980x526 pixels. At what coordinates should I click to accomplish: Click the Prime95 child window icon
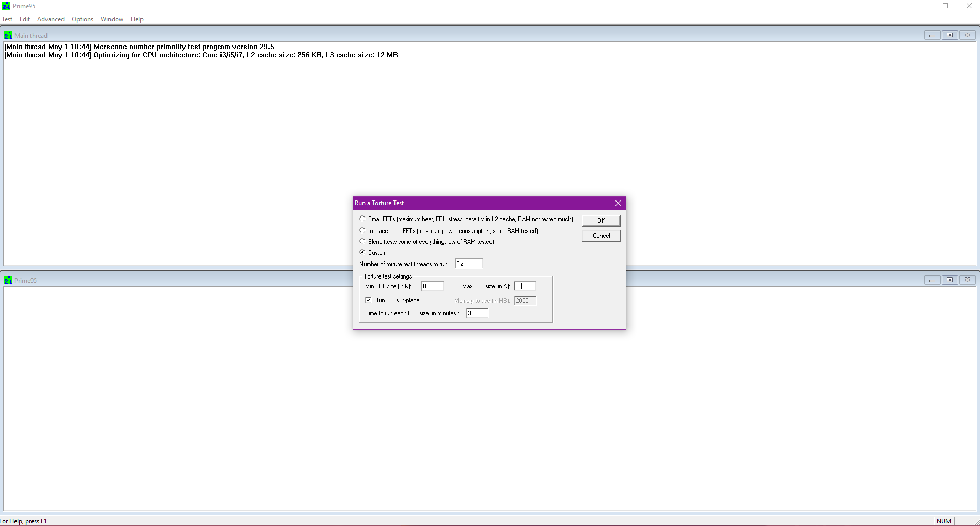tap(8, 280)
